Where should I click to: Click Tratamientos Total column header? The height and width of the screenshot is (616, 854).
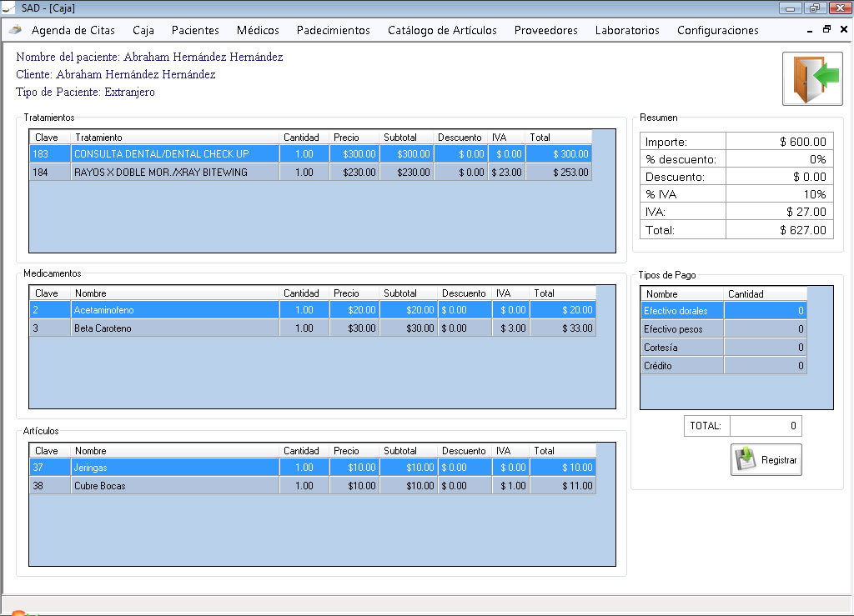558,138
